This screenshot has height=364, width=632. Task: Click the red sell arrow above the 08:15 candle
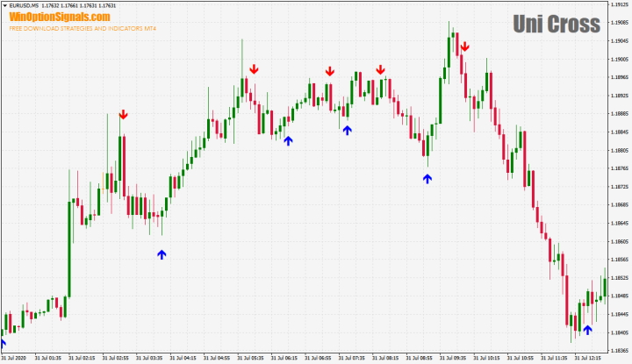pyautogui.click(x=381, y=70)
